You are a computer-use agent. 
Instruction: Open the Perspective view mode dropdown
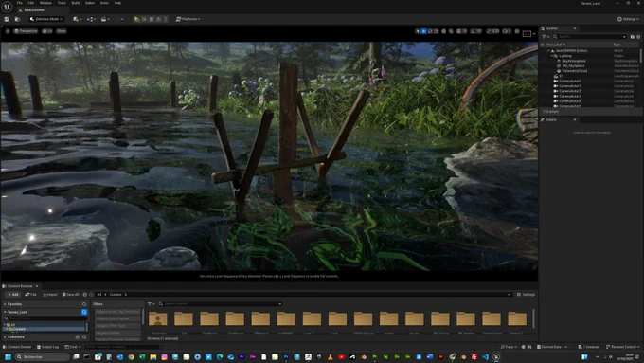coord(26,31)
